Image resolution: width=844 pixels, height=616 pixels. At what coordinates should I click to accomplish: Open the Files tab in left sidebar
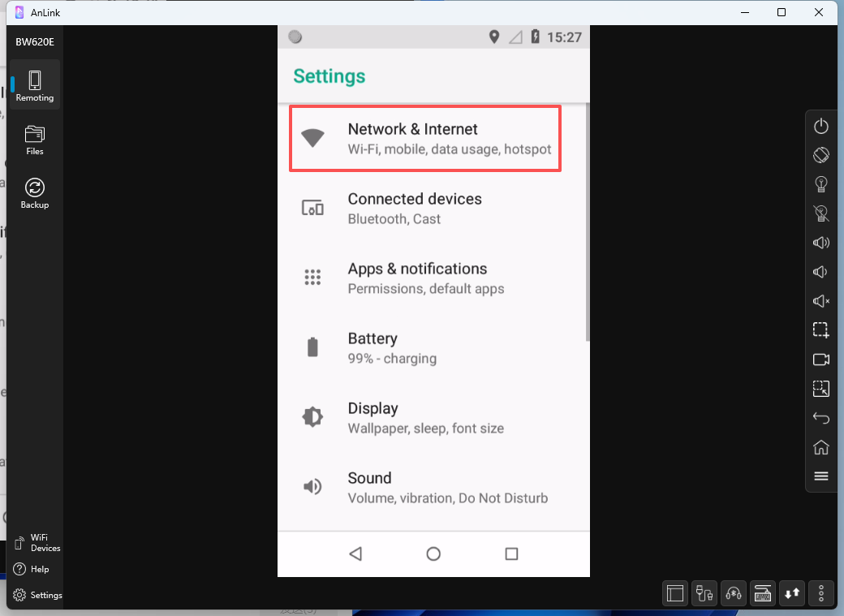[x=34, y=140]
